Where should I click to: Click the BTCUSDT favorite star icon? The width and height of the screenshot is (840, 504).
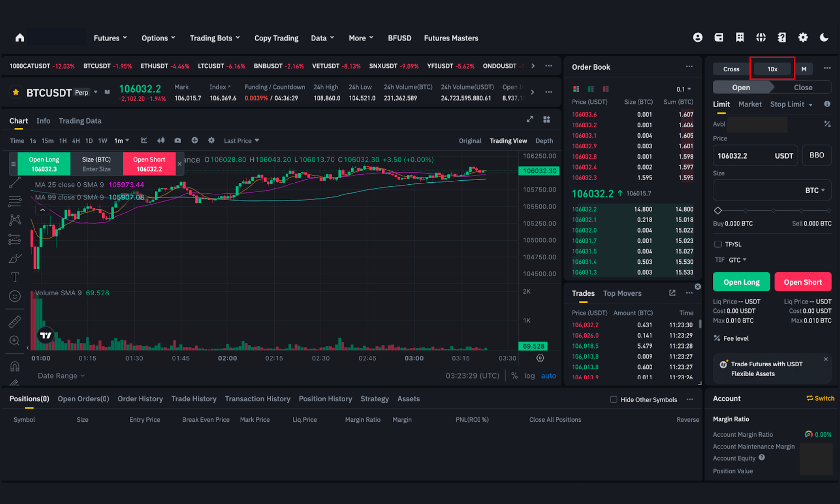(16, 92)
